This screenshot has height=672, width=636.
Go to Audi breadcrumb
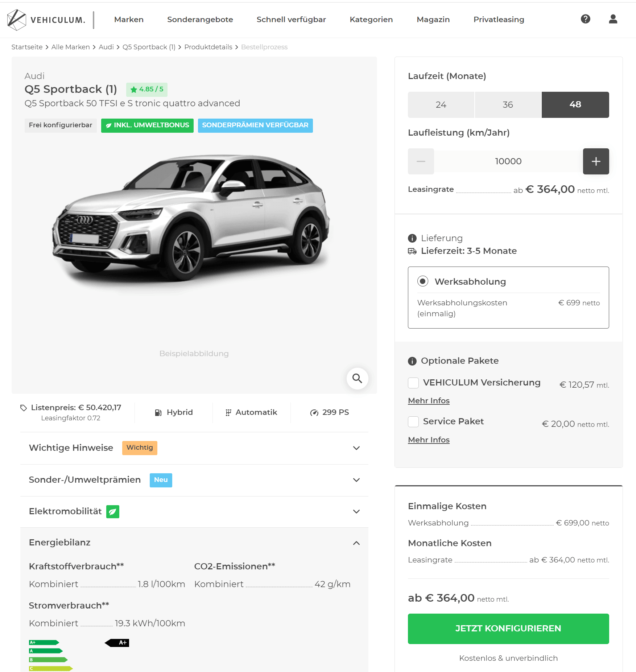point(106,47)
